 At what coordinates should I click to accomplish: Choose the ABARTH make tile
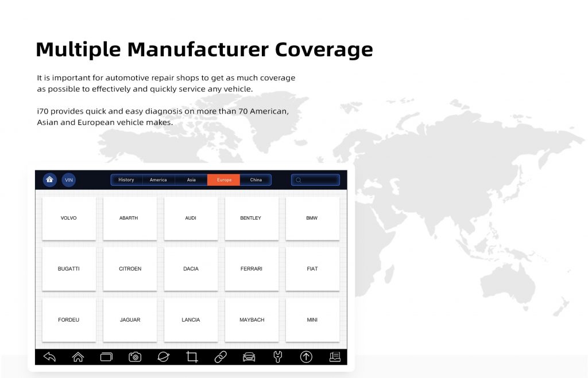pos(130,219)
